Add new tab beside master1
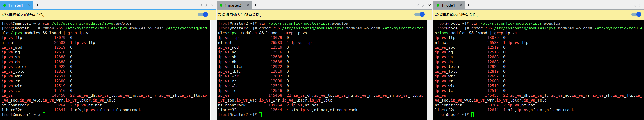 click(x=37, y=5)
